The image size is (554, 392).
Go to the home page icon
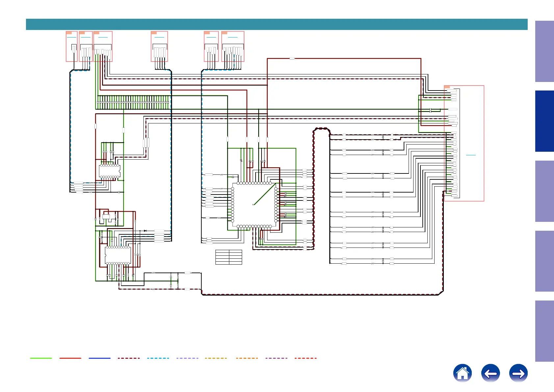463,373
